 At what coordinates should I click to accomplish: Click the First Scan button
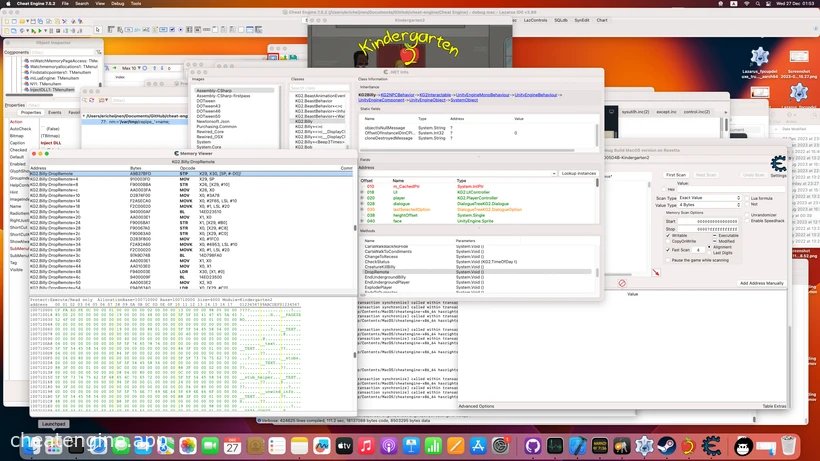click(x=676, y=175)
